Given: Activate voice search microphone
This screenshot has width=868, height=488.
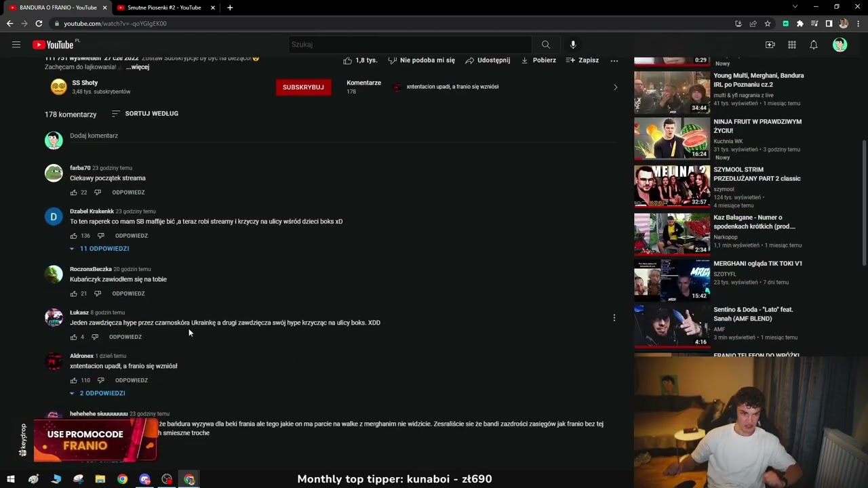Looking at the screenshot, I should (573, 45).
